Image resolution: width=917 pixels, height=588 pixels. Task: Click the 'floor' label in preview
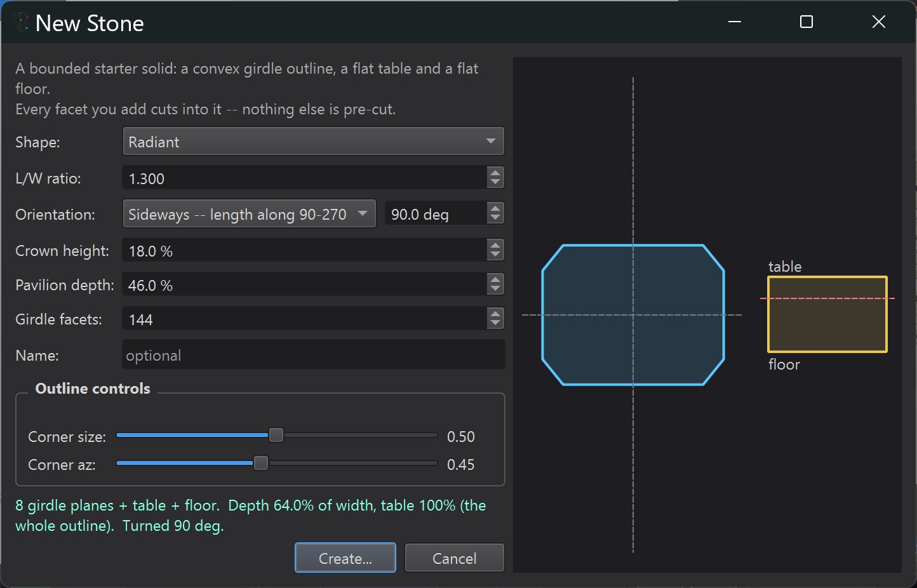[x=784, y=364]
